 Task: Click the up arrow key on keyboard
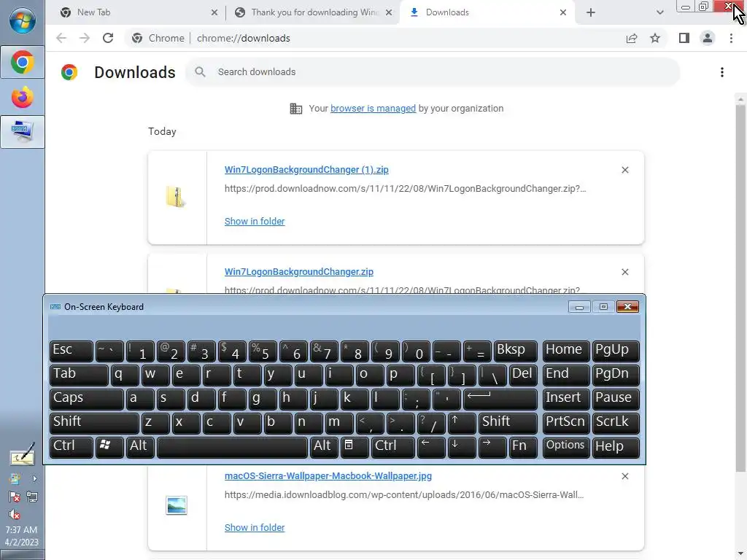point(462,423)
